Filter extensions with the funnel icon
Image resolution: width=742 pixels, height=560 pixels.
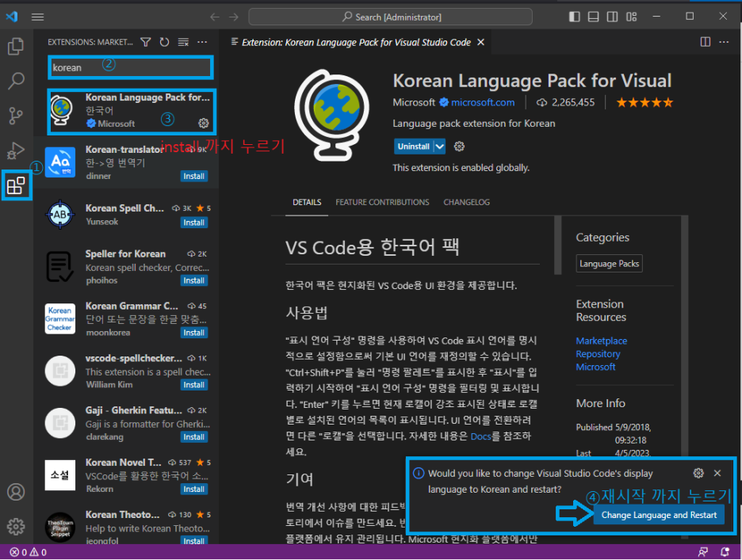click(x=146, y=42)
